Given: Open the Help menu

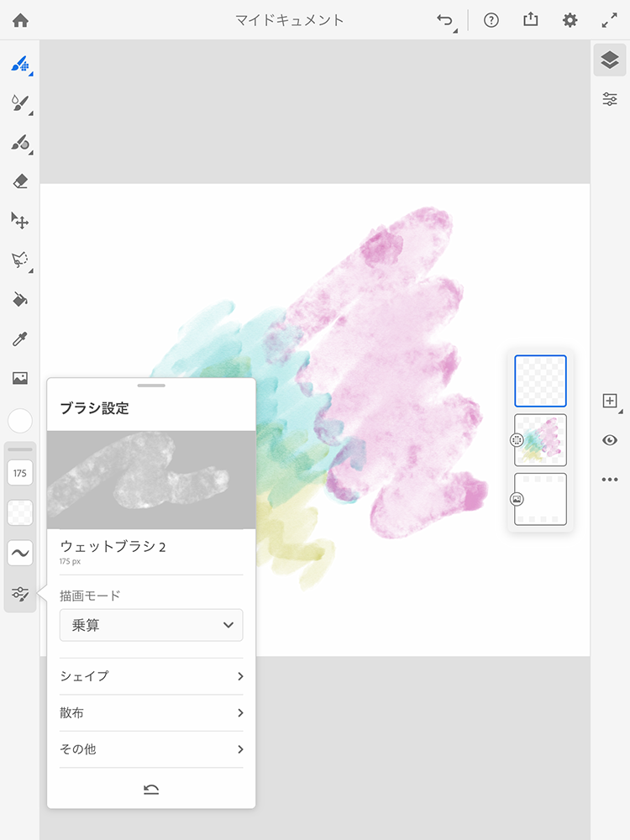Looking at the screenshot, I should coord(491,20).
